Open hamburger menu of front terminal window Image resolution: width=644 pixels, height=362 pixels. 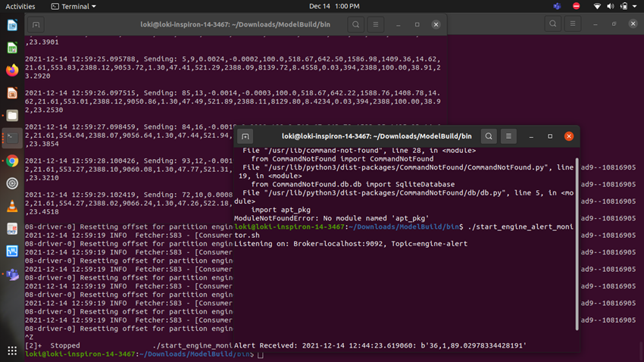pos(508,136)
